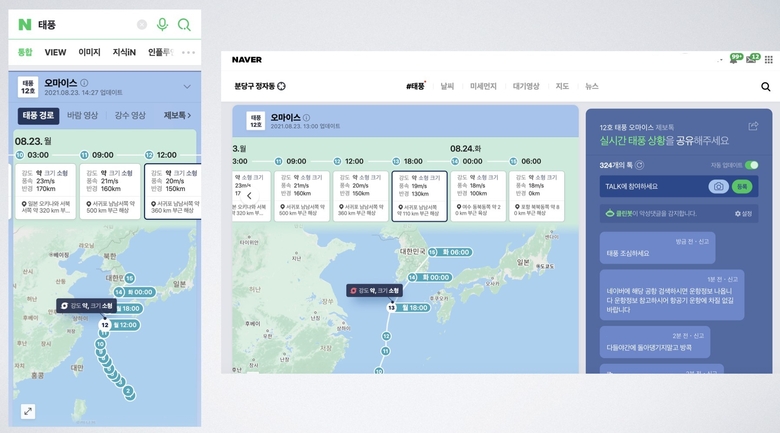Open the 날씨 tab in desktop nav
The image size is (780, 433).
point(447,86)
